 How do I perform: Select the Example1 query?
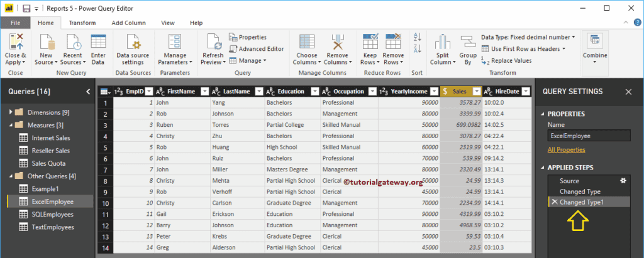point(45,189)
